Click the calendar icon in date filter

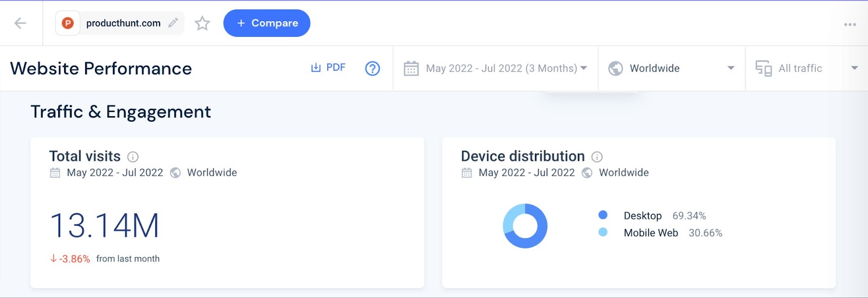pyautogui.click(x=411, y=68)
